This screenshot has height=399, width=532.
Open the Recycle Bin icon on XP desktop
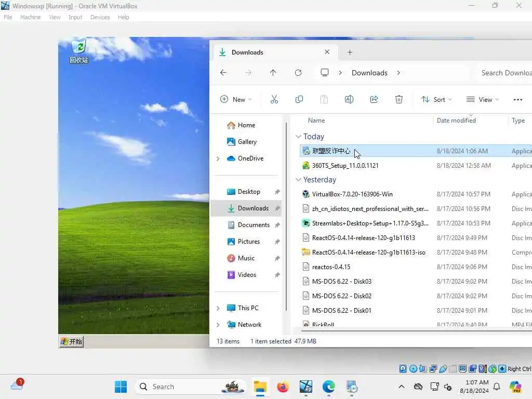(x=79, y=51)
